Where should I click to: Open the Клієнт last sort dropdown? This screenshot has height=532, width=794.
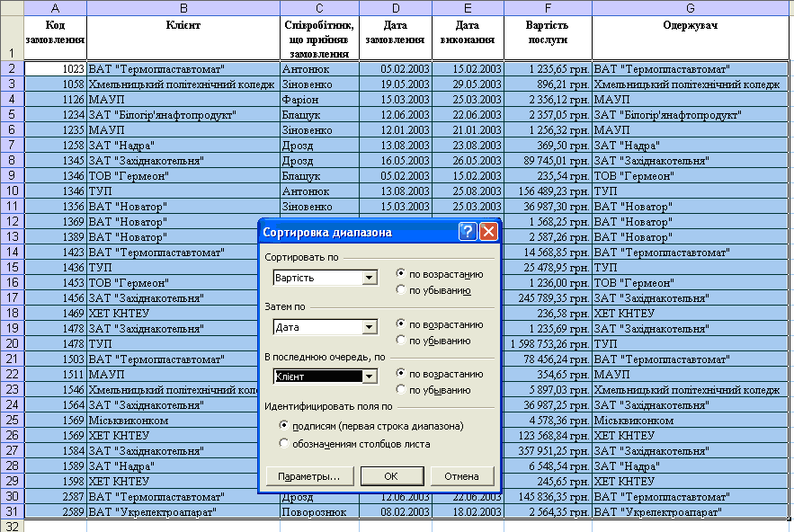(370, 377)
